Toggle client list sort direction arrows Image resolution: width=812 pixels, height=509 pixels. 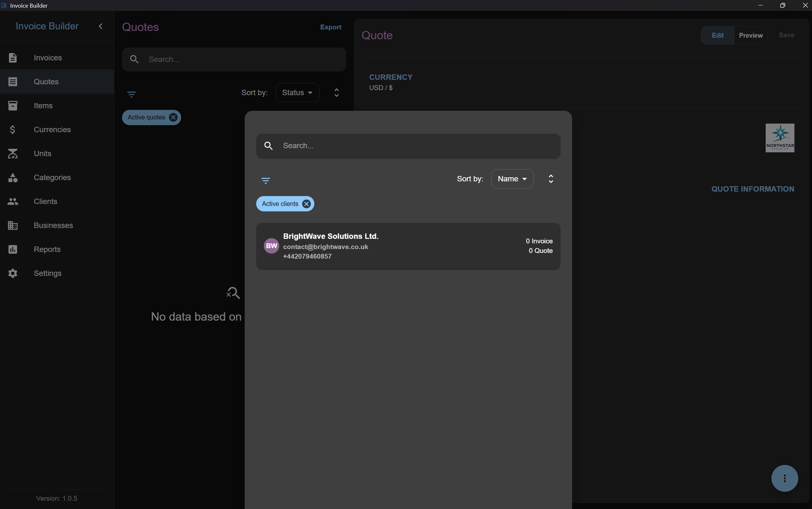(551, 179)
